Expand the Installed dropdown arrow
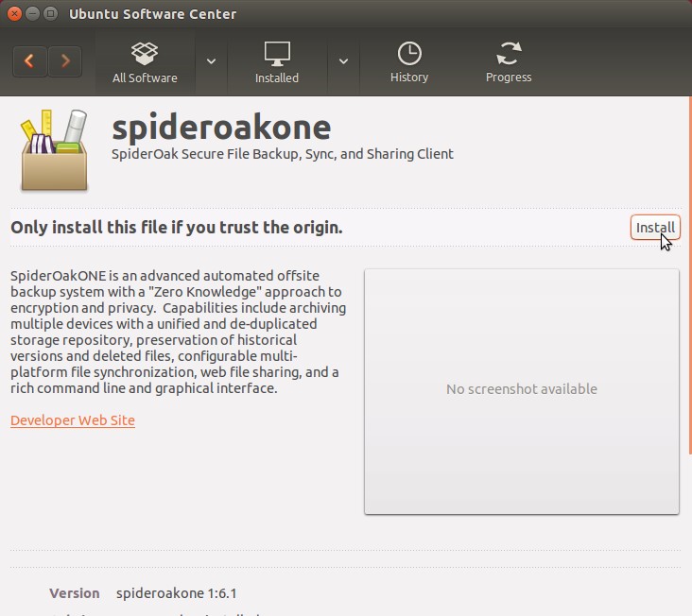 tap(343, 61)
